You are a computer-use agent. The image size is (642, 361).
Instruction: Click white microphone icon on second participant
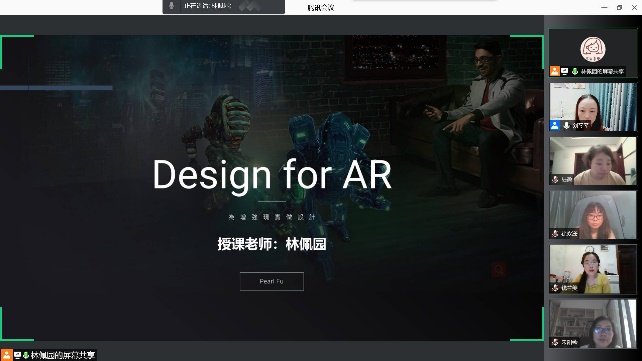566,125
